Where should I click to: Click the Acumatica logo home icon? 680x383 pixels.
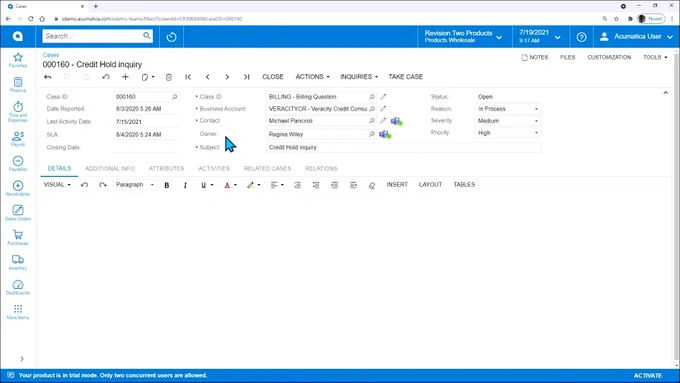(18, 36)
